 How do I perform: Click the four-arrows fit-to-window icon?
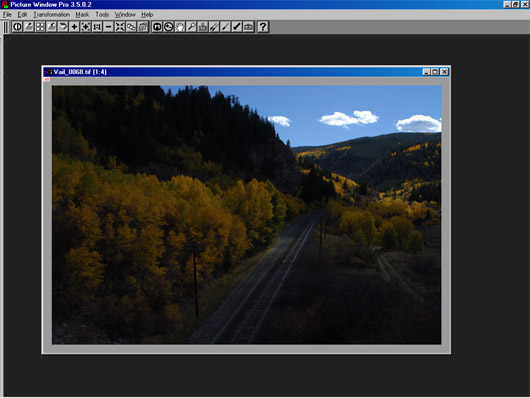[120, 27]
